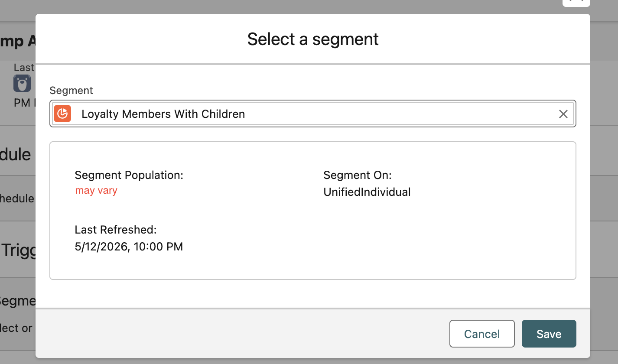
Task: Click the bear avatar icon in the background page
Action: coord(22,83)
